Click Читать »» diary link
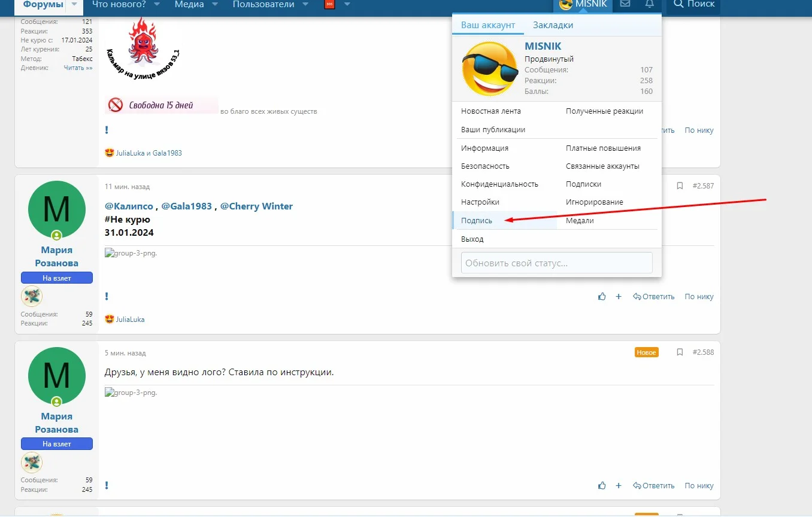This screenshot has height=517, width=812. 78,68
